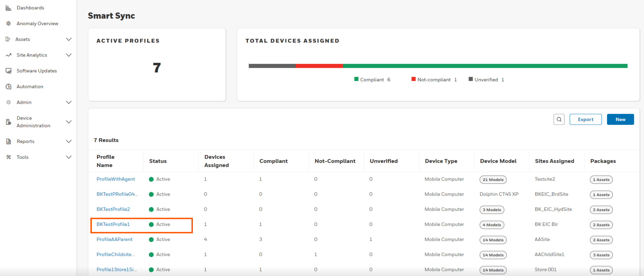Screen dimensions: 644x276
Task: Expand the Assets sidebar section
Action: (x=69, y=39)
